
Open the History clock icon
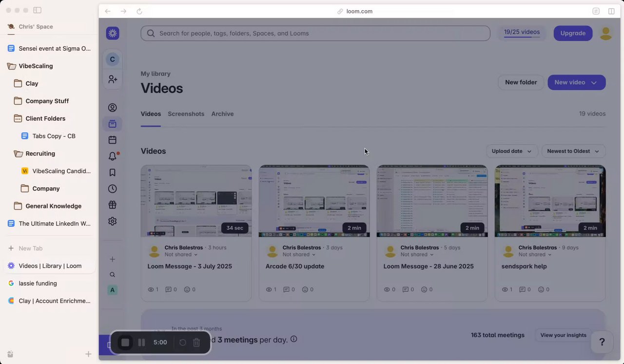tap(113, 189)
